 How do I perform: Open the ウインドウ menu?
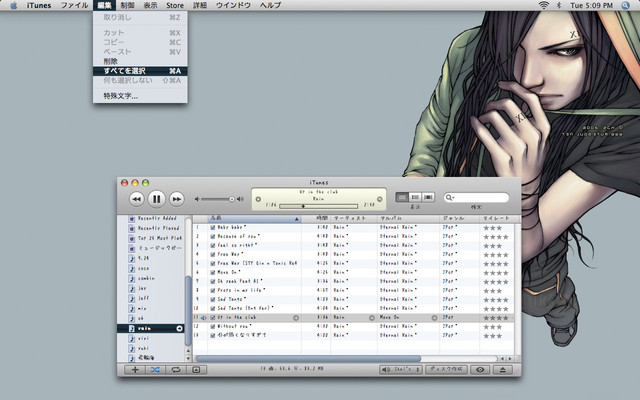[233, 5]
